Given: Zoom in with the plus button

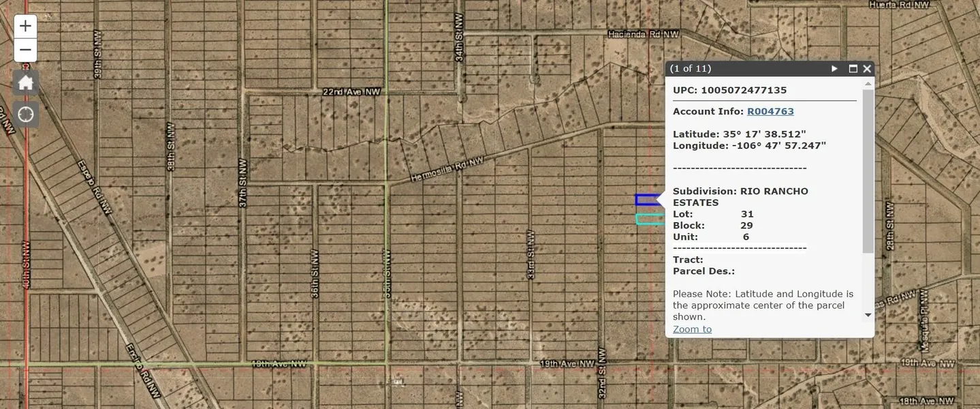Looking at the screenshot, I should pyautogui.click(x=25, y=27).
